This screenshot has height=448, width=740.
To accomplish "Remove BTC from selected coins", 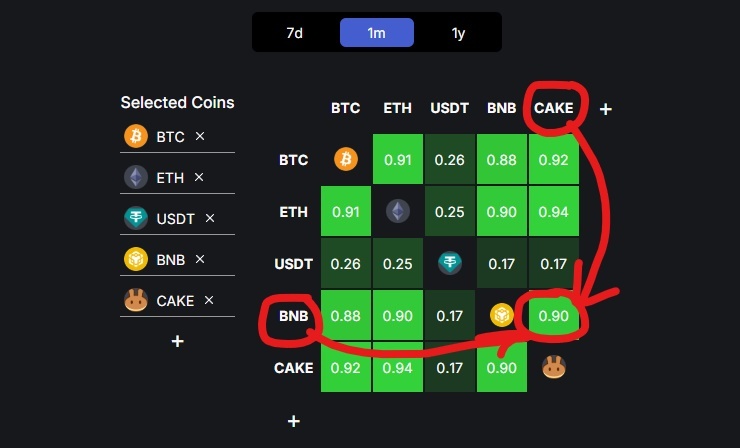I will pyautogui.click(x=200, y=136).
